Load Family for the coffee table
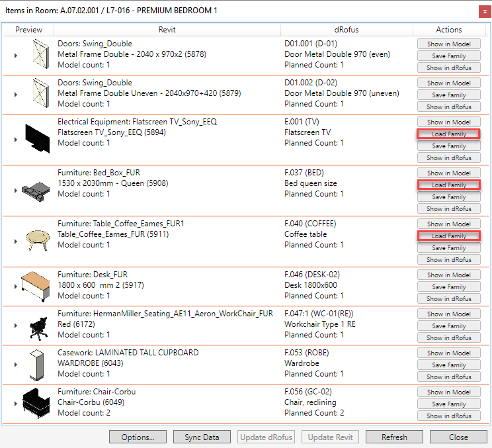This screenshot has height=448, width=492. (448, 236)
